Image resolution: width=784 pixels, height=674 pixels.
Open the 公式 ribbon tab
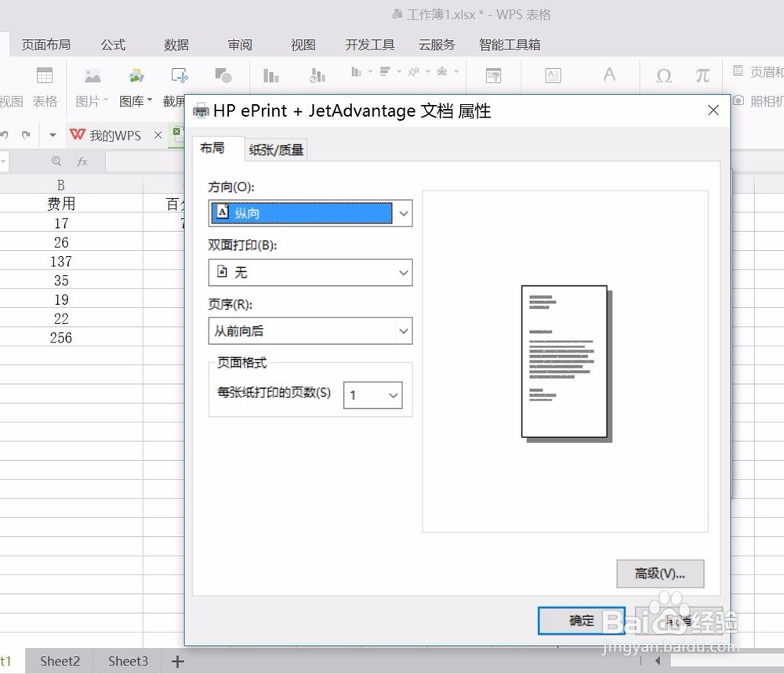tap(113, 45)
